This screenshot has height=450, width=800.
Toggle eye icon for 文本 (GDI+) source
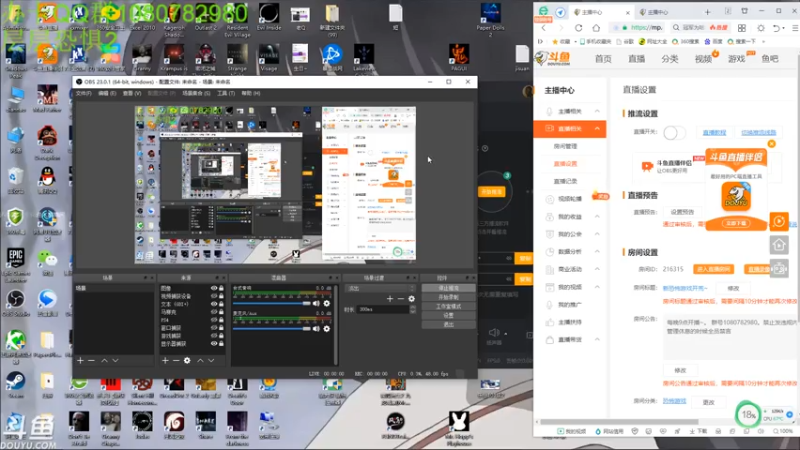click(x=214, y=304)
